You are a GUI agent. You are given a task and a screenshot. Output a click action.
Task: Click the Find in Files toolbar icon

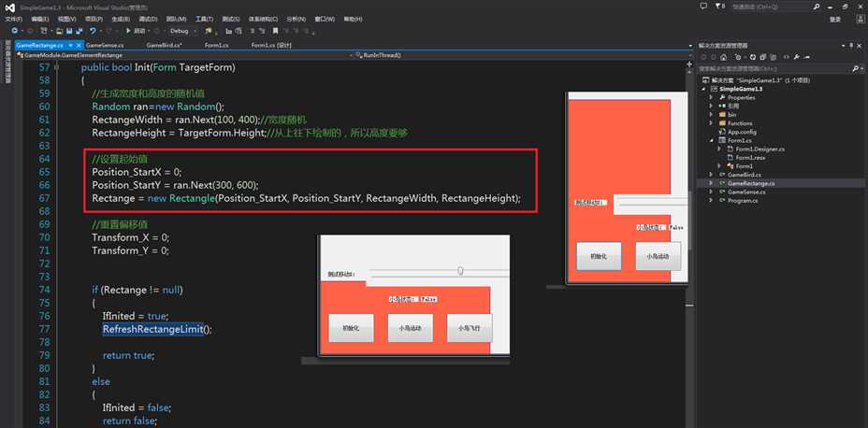208,31
